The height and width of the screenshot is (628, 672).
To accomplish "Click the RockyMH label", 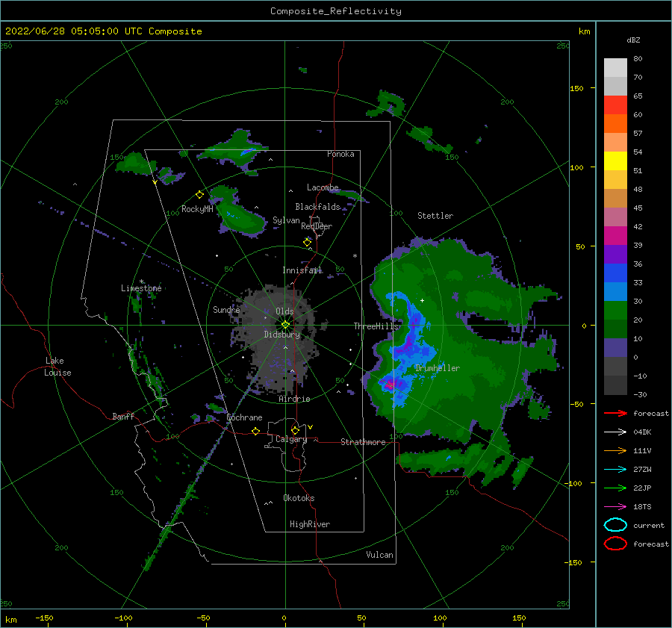I will 197,209.
